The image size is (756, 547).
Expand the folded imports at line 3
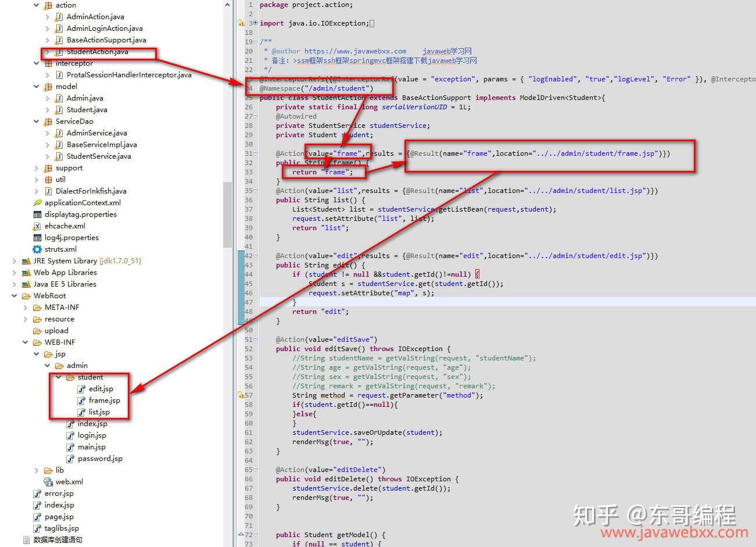tap(255, 23)
